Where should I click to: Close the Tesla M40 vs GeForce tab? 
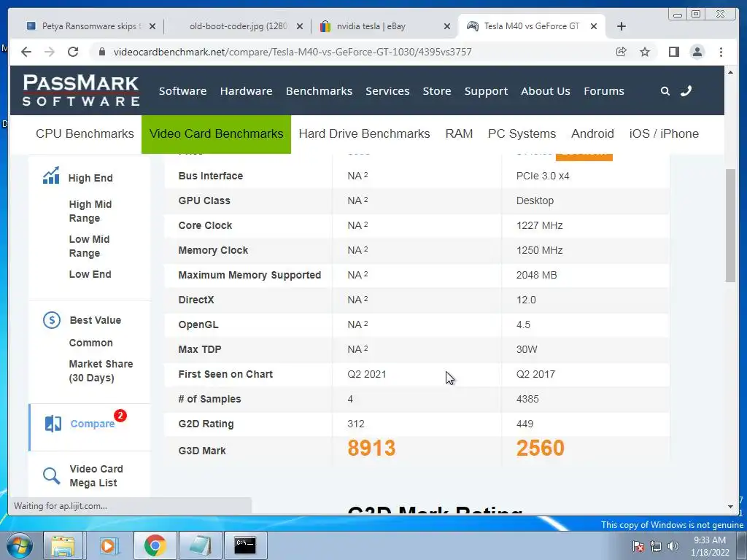(x=594, y=26)
